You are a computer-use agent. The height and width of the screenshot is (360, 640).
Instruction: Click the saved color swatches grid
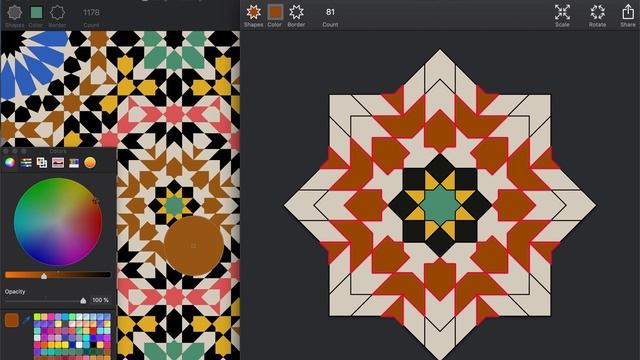coord(72,336)
